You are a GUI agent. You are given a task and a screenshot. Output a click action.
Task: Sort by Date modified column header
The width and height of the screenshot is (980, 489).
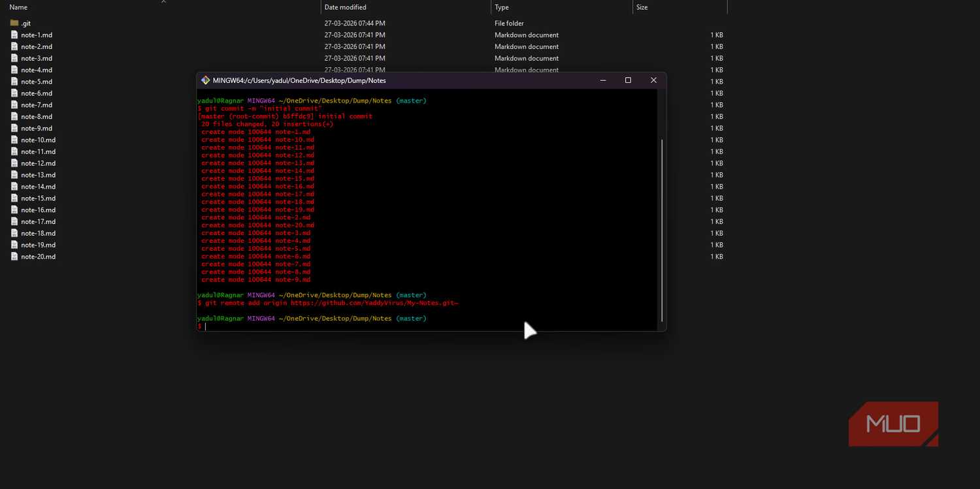tap(345, 7)
